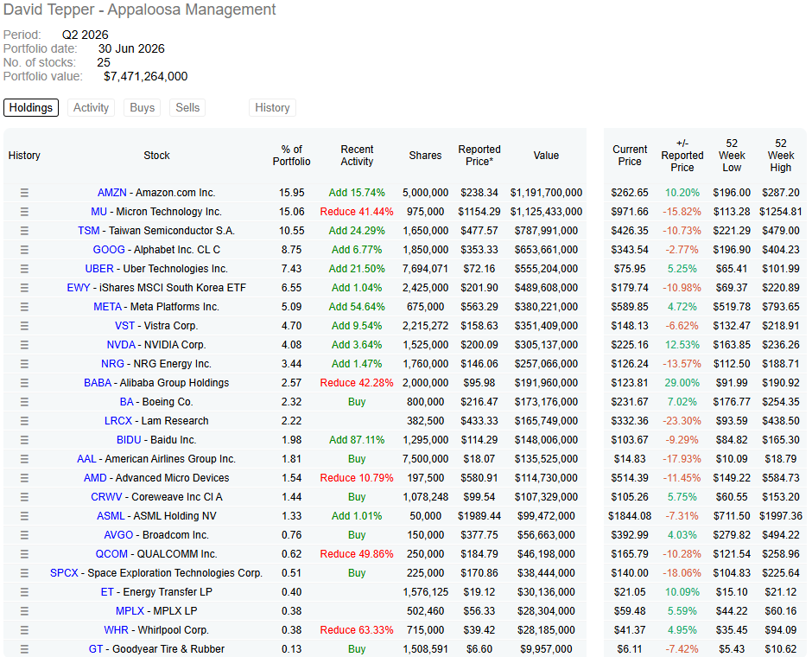Open the History tab
Screen dimensions: 812x657
(x=272, y=108)
